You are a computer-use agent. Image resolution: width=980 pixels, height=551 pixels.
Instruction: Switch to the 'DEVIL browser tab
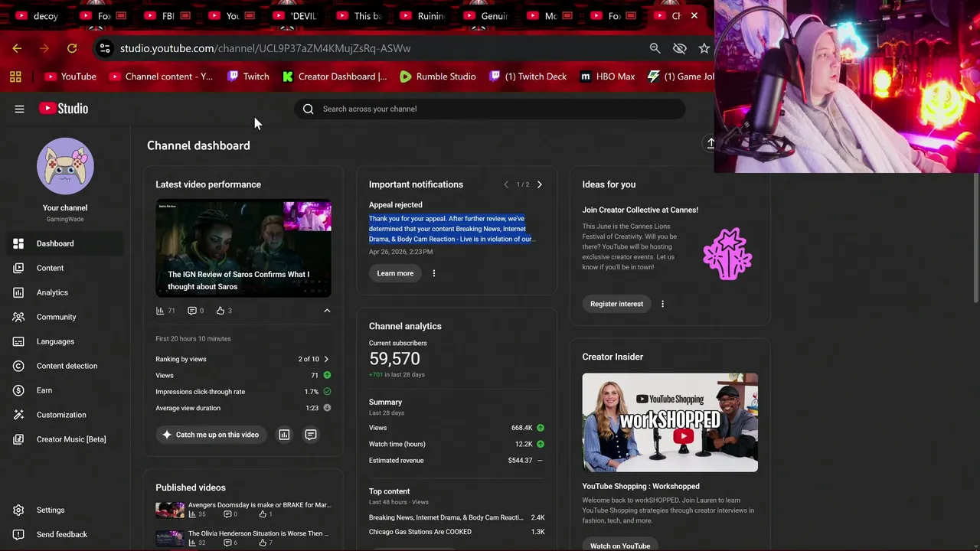click(x=295, y=16)
